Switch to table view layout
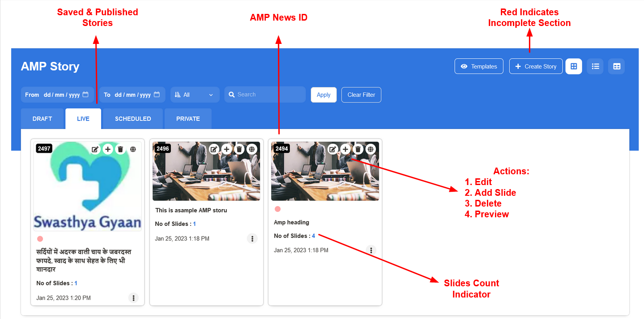 tap(617, 66)
